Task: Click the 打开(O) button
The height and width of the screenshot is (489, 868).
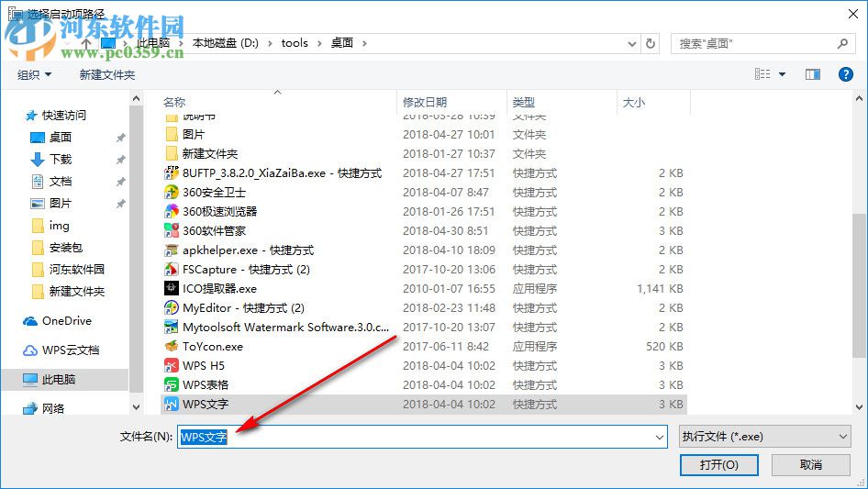Action: pos(719,464)
